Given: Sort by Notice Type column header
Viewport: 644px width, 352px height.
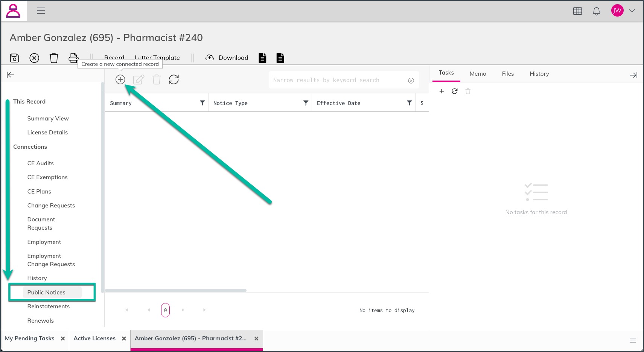Looking at the screenshot, I should [x=230, y=103].
